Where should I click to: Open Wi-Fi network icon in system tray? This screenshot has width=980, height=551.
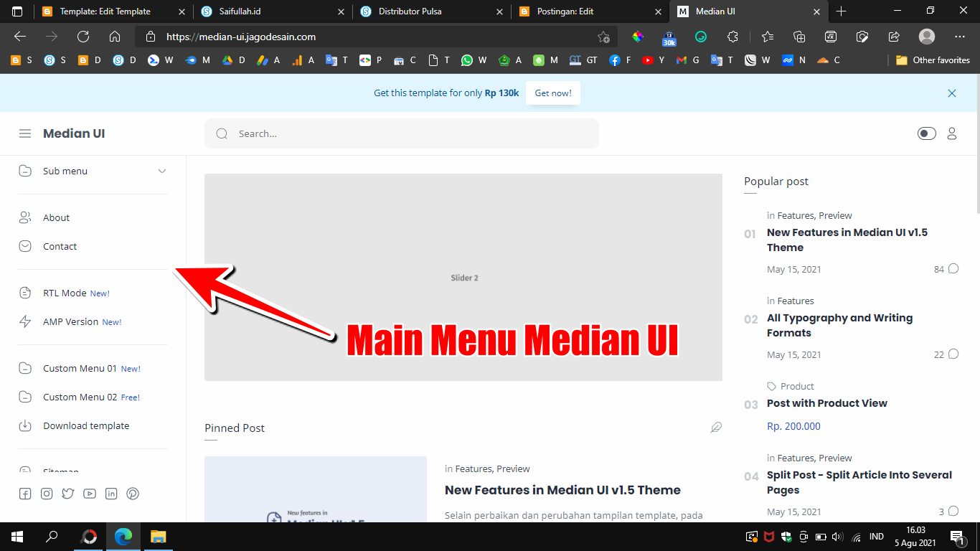(855, 537)
